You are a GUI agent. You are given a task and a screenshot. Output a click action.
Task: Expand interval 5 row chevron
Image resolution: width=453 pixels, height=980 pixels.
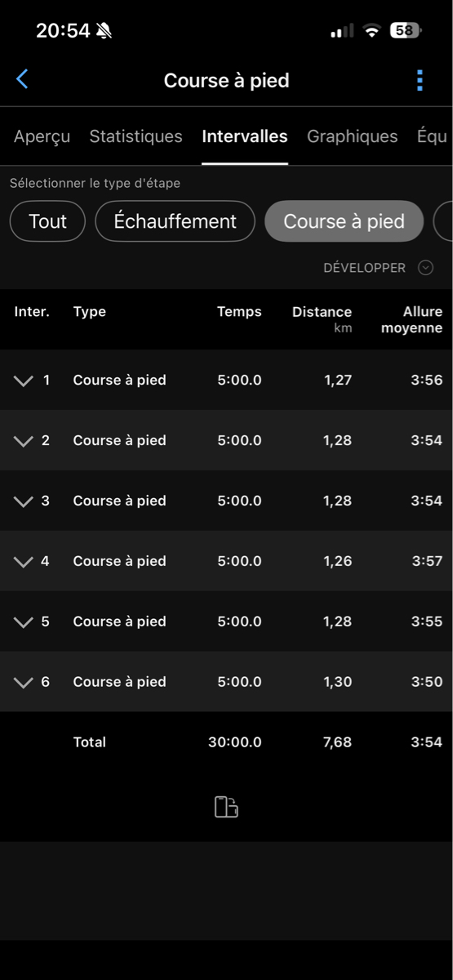point(24,622)
